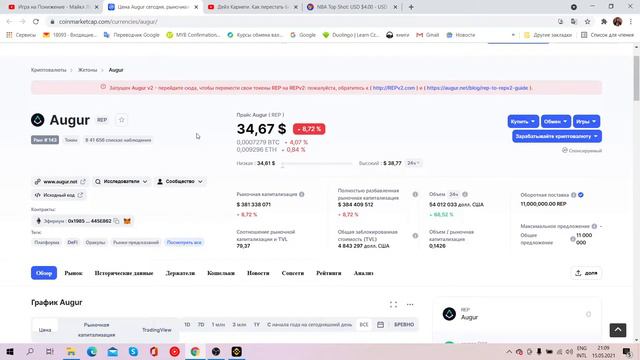The width and height of the screenshot is (640, 360).
Task: Click the browser address bar
Action: click(x=302, y=22)
